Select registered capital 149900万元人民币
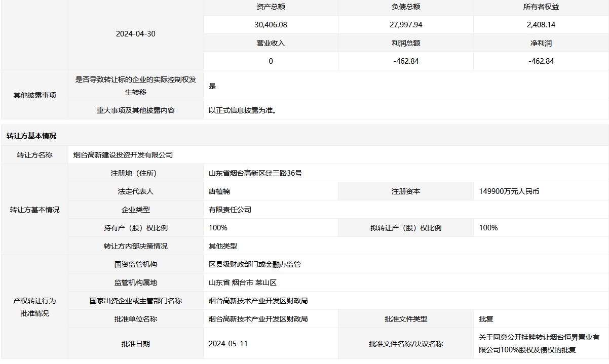 [509, 191]
